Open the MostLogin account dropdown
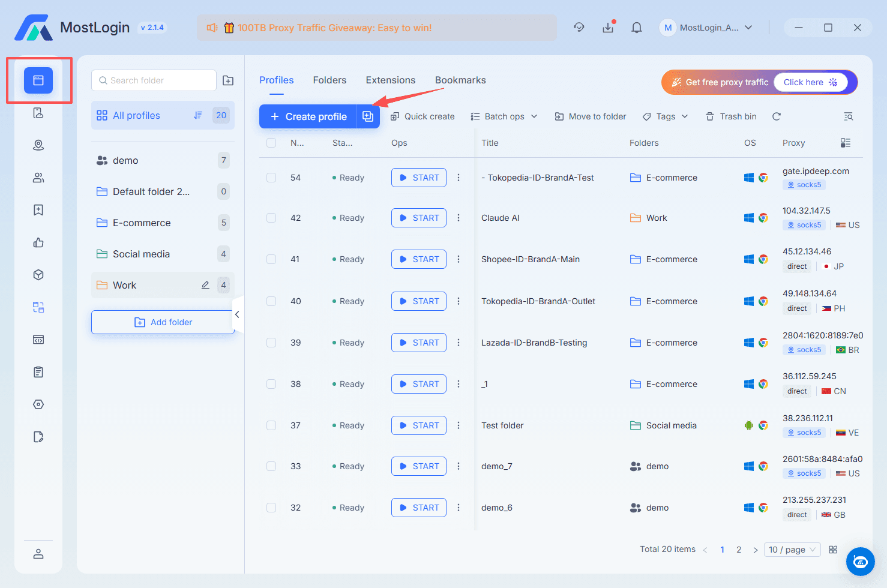 tap(706, 28)
